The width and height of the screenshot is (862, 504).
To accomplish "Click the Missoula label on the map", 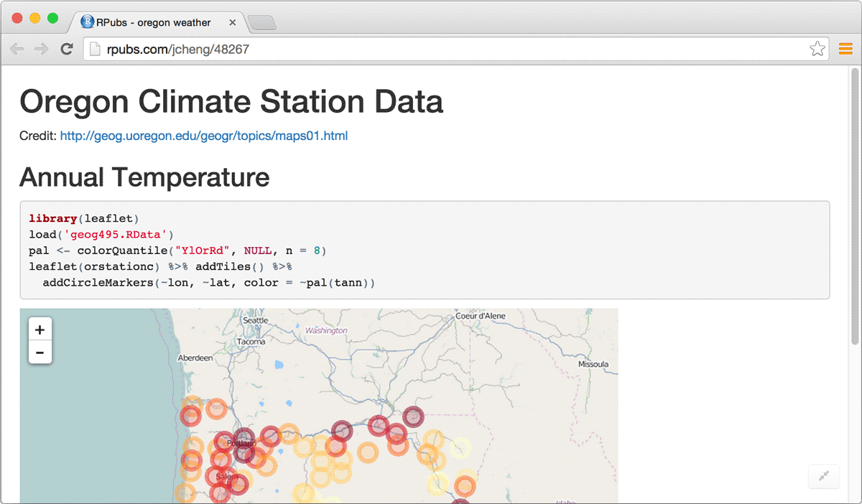I will click(x=593, y=364).
